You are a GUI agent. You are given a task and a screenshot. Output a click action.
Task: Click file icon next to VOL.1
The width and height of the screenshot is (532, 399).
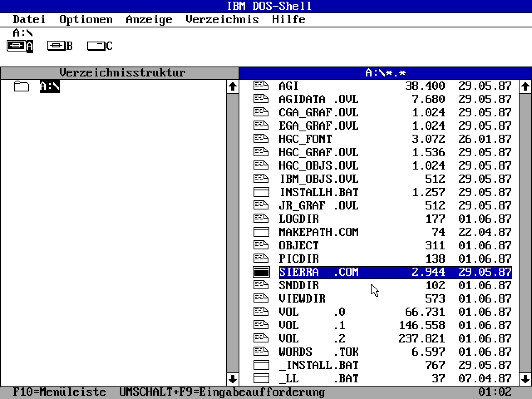pyautogui.click(x=261, y=325)
